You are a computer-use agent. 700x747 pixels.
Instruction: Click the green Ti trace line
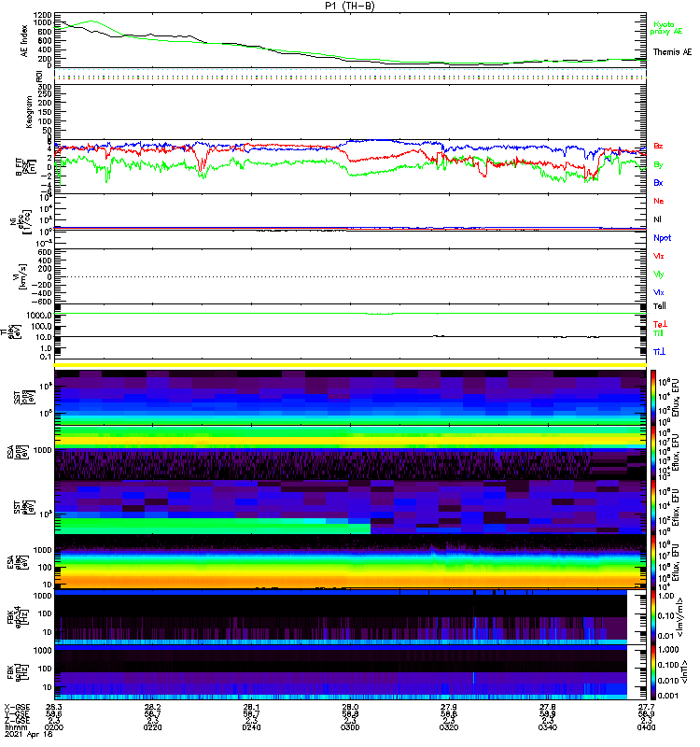(350, 314)
